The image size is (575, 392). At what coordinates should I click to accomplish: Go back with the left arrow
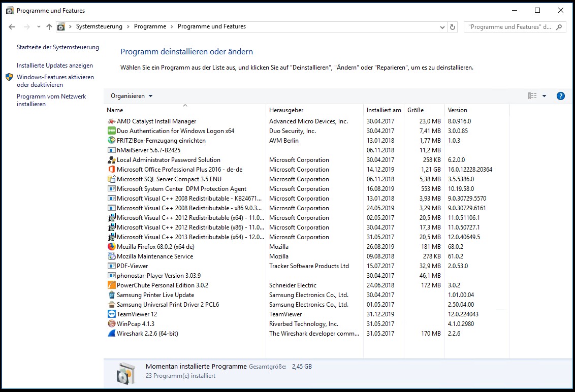12,27
